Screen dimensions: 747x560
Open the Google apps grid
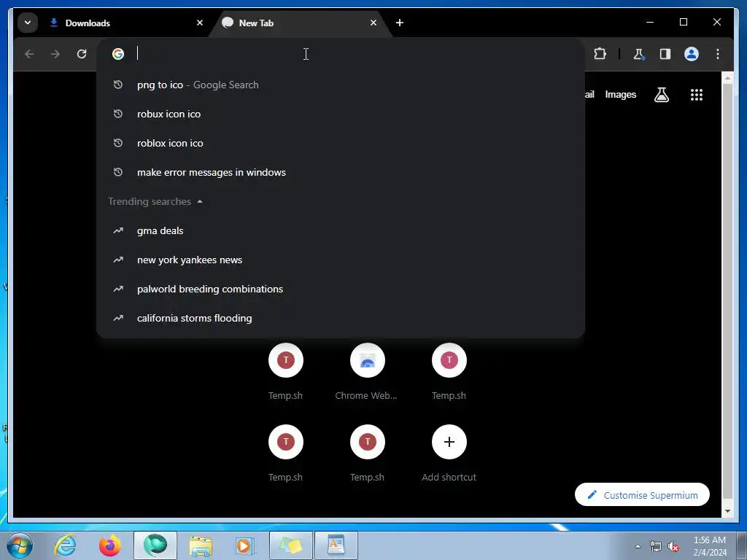tap(697, 95)
